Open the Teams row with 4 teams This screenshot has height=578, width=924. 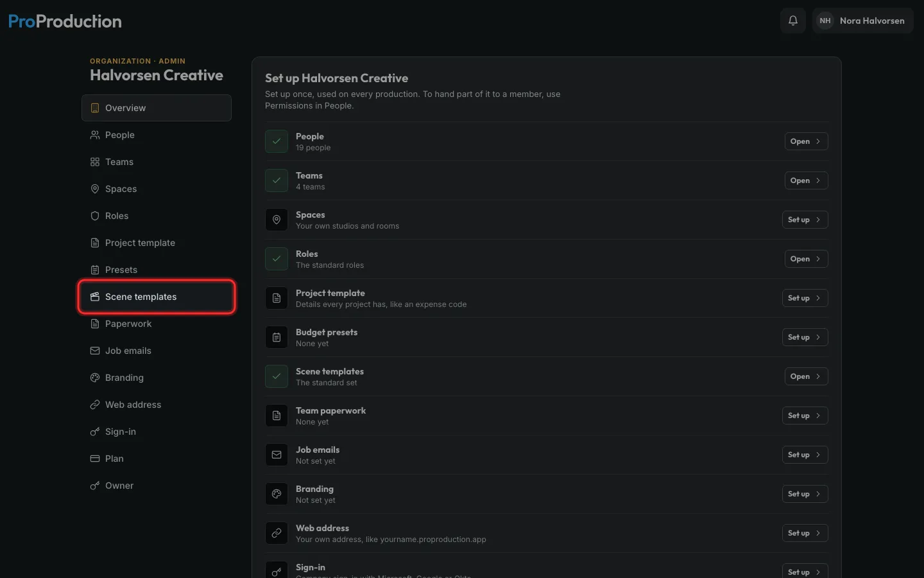tap(806, 180)
